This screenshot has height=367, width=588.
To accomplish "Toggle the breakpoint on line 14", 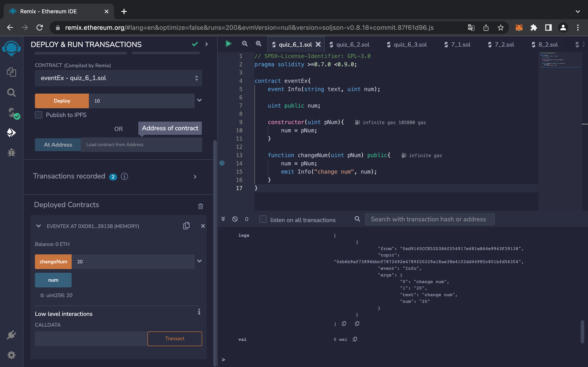I will pyautogui.click(x=222, y=163).
